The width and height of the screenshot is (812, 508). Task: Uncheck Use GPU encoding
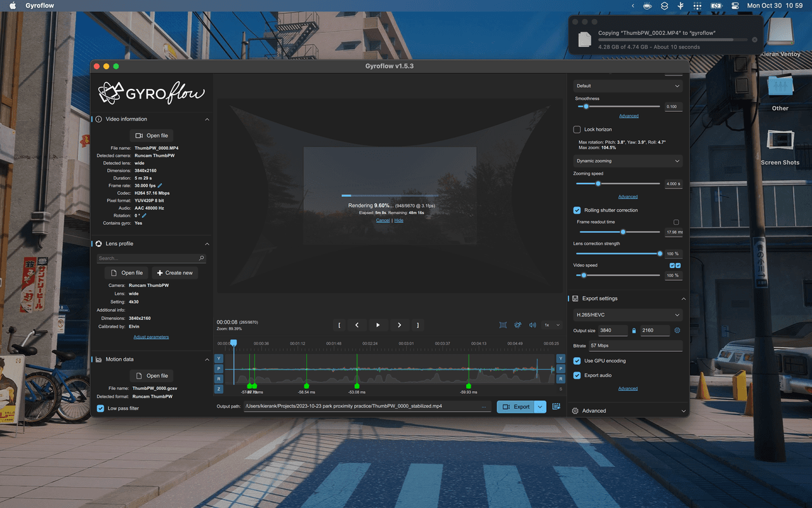[x=577, y=361]
